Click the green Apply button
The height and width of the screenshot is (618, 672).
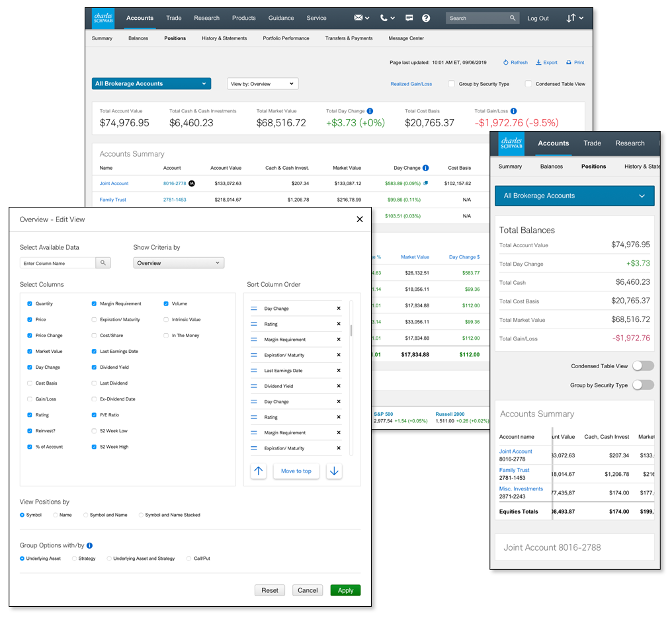345,590
